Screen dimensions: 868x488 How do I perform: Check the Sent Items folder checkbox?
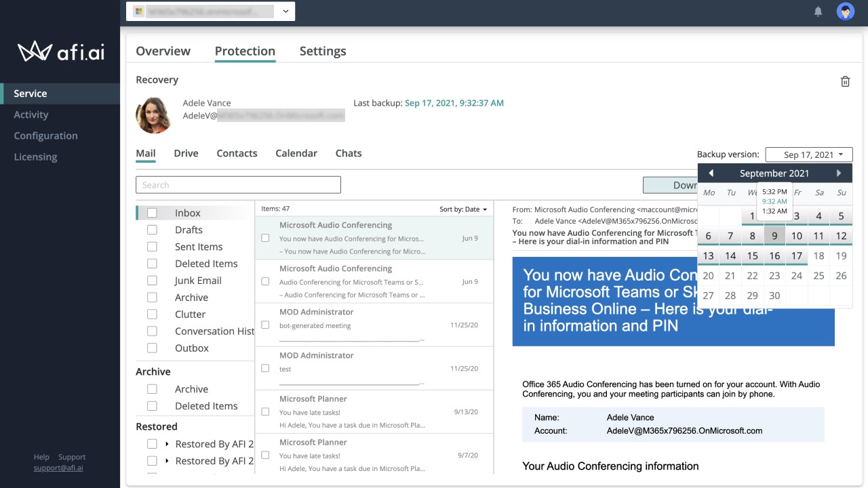tap(152, 247)
